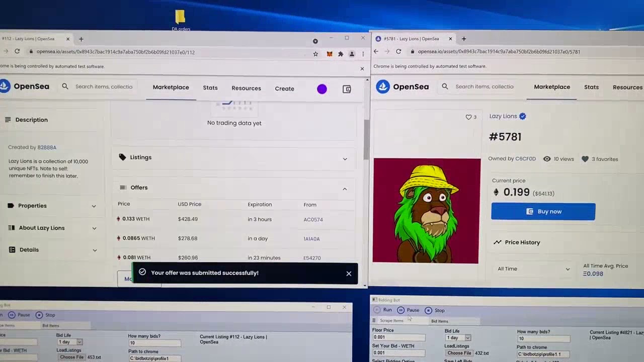Screen dimensions: 644x362
Task: Click Stop in the left Bidding Bot
Action: point(45,315)
